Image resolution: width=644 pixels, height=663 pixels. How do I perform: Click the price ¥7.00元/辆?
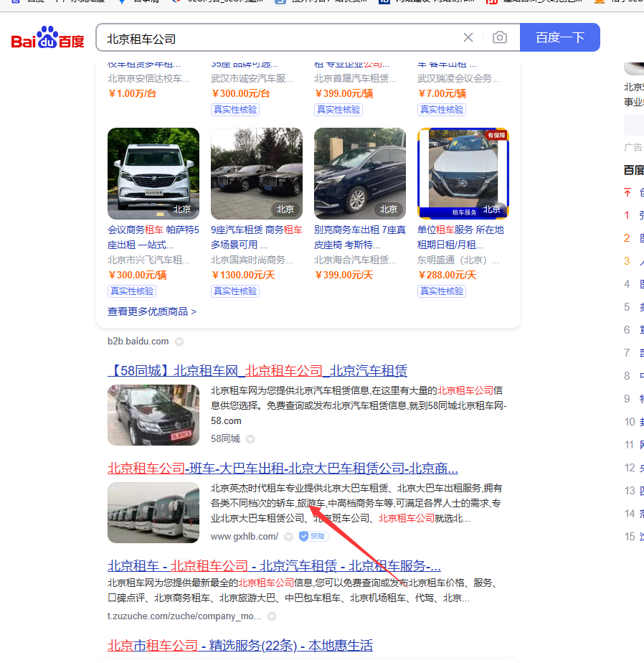tap(442, 94)
